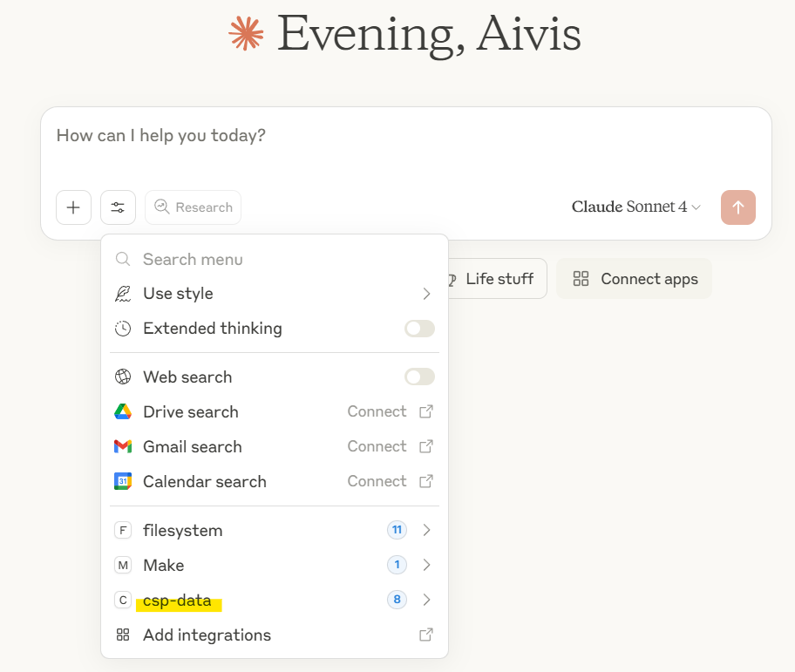Click the csp-data C badge icon

click(123, 600)
